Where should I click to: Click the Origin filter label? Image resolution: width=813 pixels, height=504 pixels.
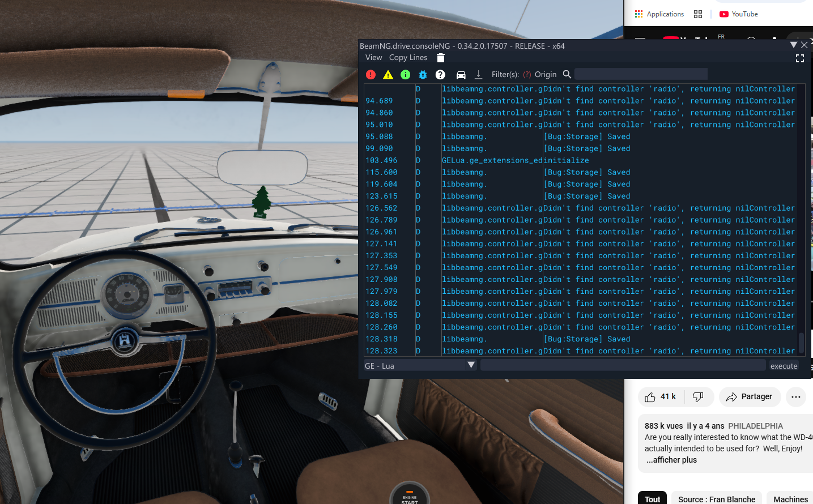pyautogui.click(x=546, y=74)
